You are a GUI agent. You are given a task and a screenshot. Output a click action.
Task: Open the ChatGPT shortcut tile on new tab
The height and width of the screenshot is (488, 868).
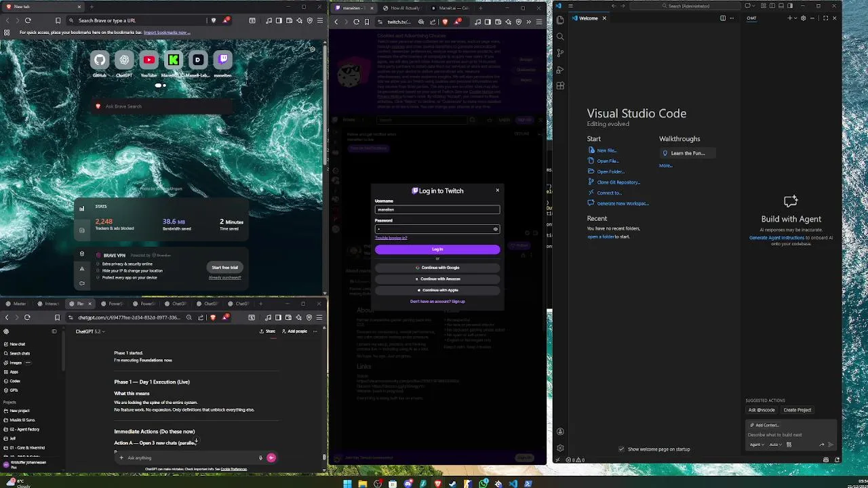tap(124, 60)
